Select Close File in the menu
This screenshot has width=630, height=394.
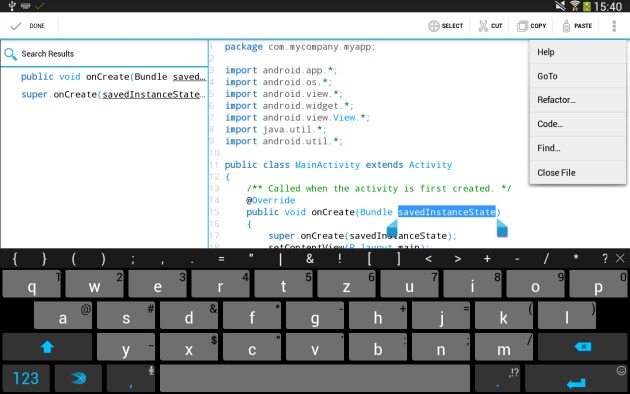(x=578, y=173)
